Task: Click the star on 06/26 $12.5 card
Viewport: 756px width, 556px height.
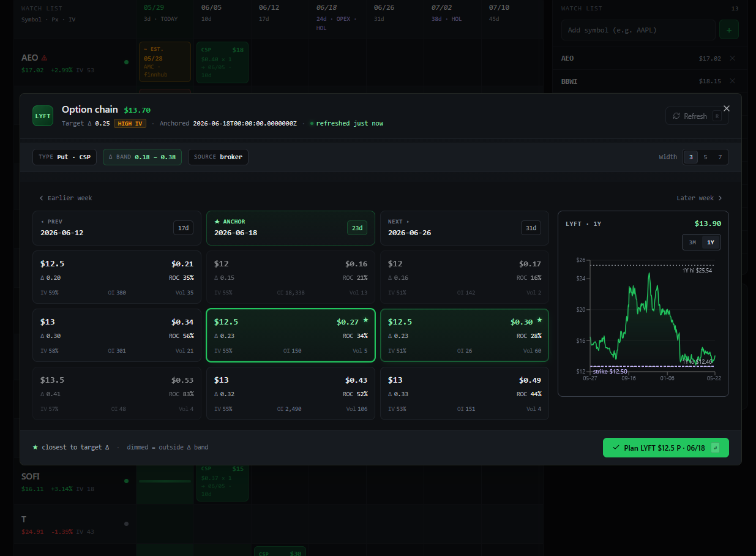Action: pyautogui.click(x=540, y=320)
